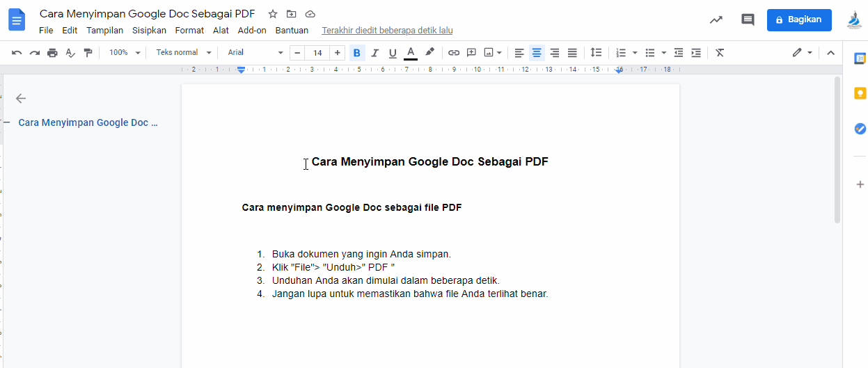868x368 pixels.
Task: Collapse the menus with up chevron
Action: click(830, 53)
